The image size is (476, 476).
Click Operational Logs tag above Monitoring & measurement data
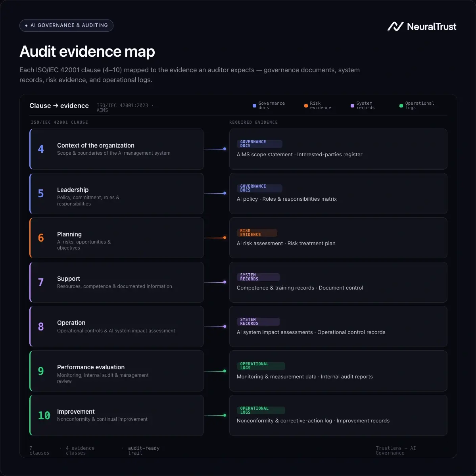(261, 366)
